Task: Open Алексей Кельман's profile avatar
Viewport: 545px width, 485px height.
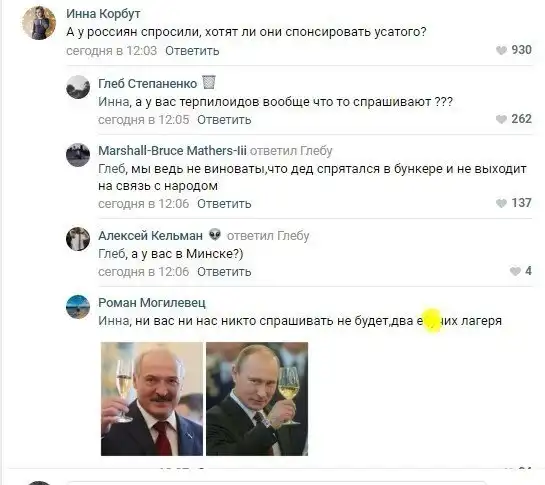Action: [78, 239]
